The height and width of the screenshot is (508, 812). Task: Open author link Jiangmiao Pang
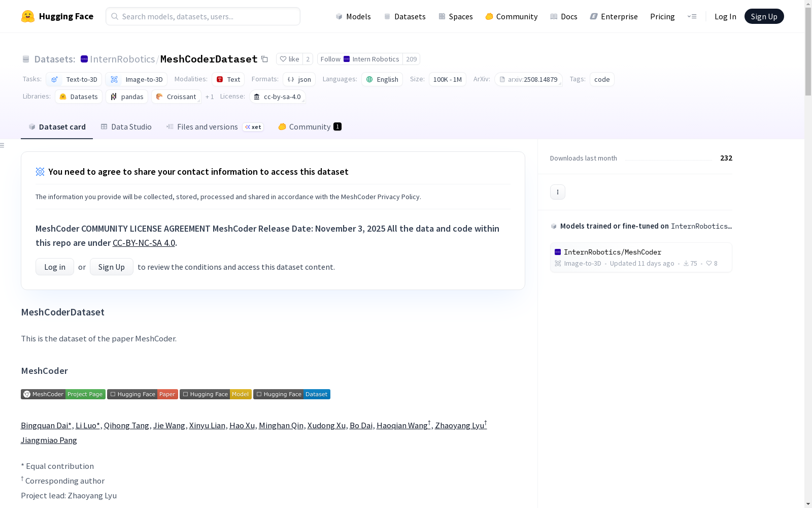coord(49,440)
